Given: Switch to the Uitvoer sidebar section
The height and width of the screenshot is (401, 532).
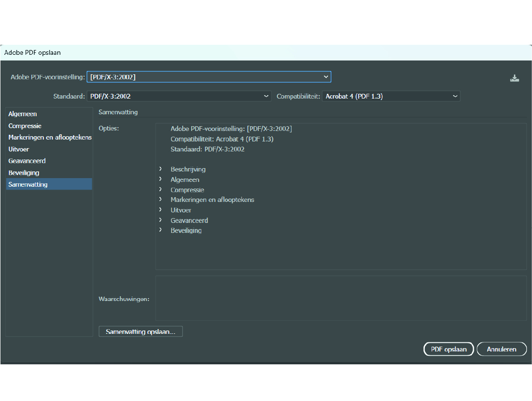Looking at the screenshot, I should coord(19,149).
